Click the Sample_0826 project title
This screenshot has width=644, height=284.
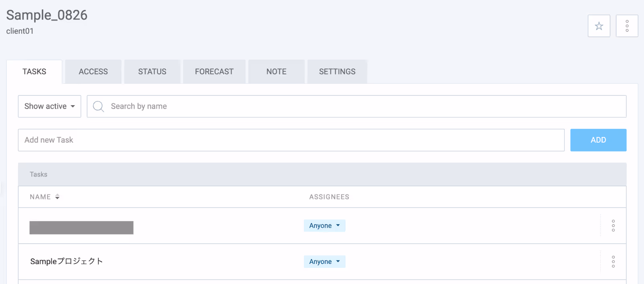[x=47, y=15]
